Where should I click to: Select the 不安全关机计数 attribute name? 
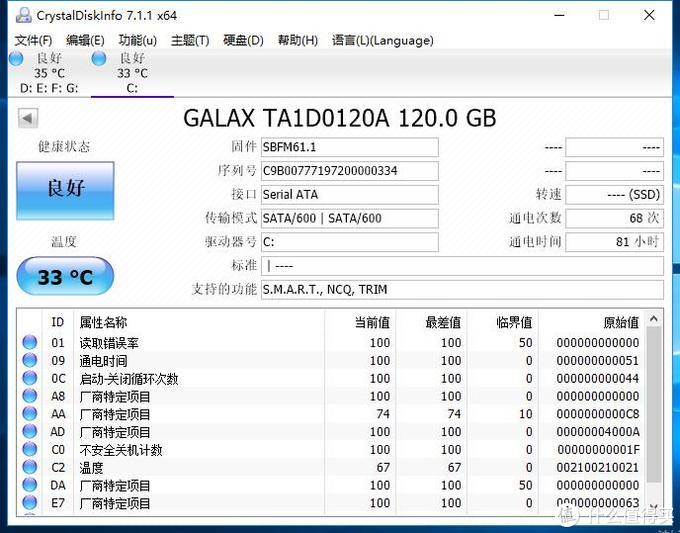[121, 450]
